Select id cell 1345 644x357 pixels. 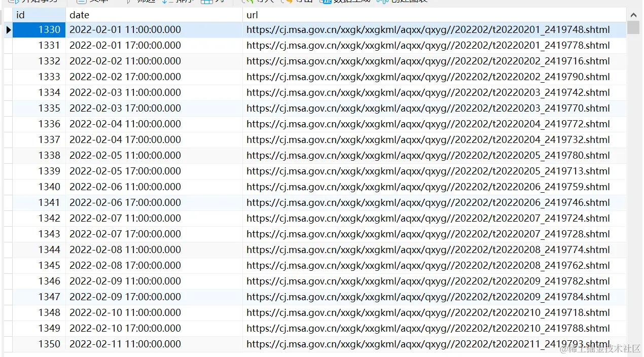pos(39,266)
